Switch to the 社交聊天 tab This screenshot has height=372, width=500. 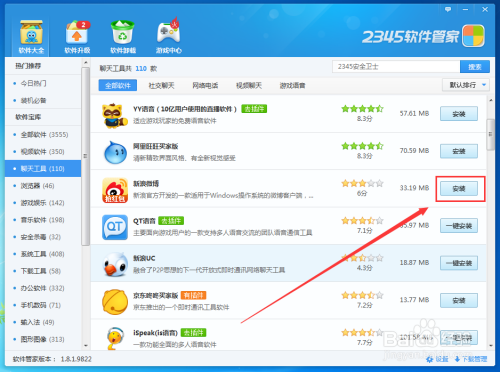pyautogui.click(x=161, y=86)
